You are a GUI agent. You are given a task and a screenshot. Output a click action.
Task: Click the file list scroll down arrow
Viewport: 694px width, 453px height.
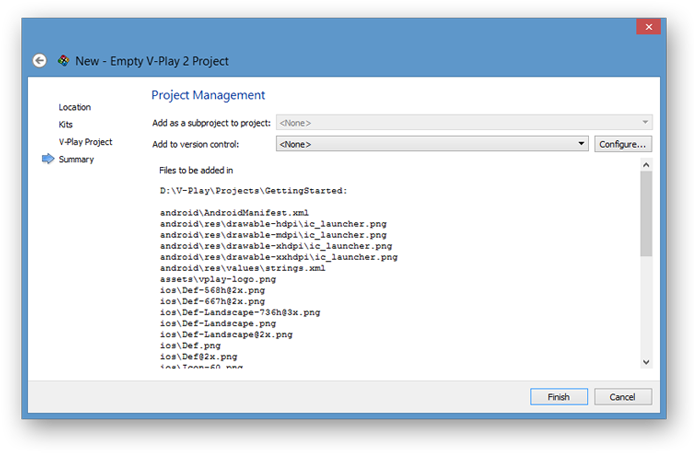(x=646, y=362)
